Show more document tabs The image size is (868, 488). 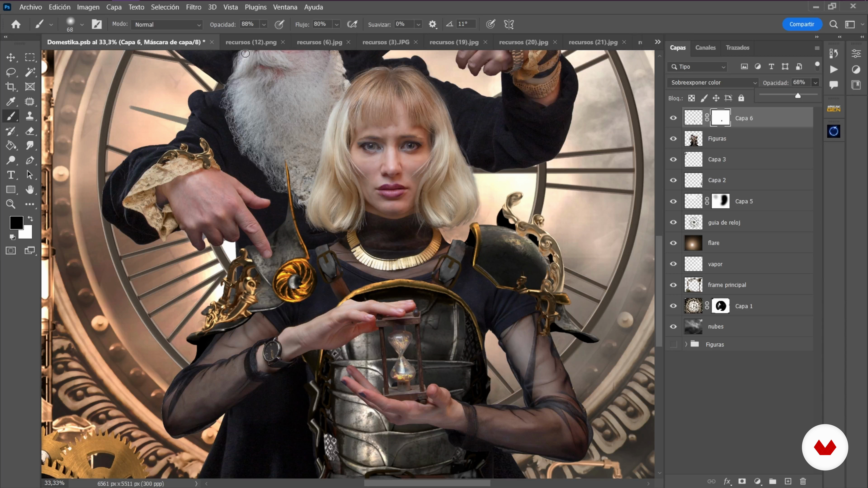point(657,42)
